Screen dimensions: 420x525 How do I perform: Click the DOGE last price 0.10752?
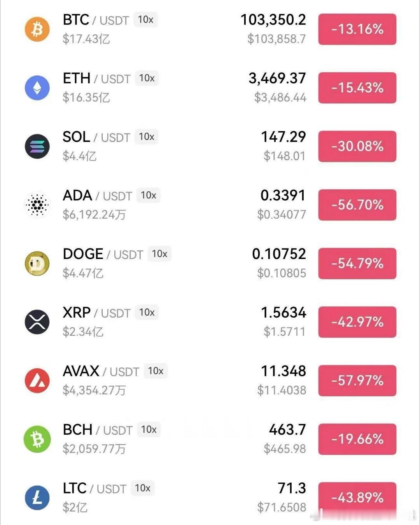coord(279,254)
